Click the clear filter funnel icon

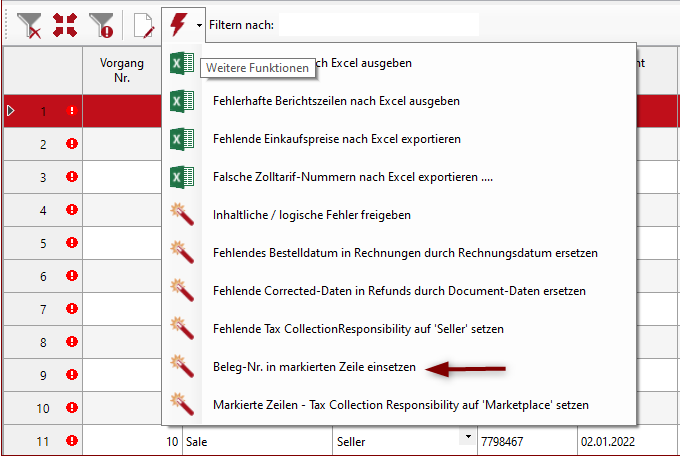click(31, 25)
